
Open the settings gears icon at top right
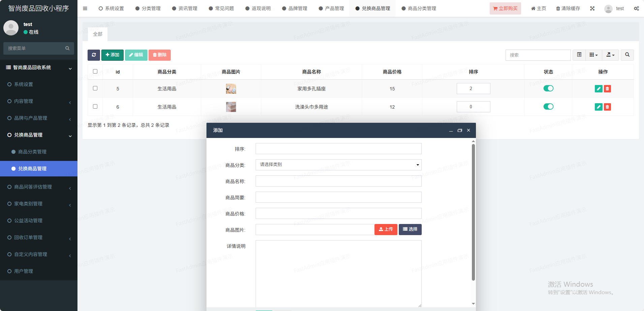click(x=636, y=8)
